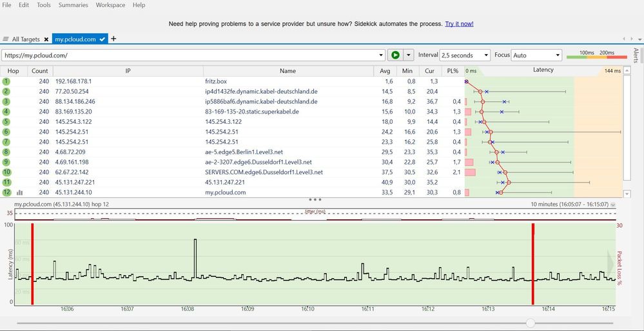Expand the 10 minutes time range selector

click(613, 205)
